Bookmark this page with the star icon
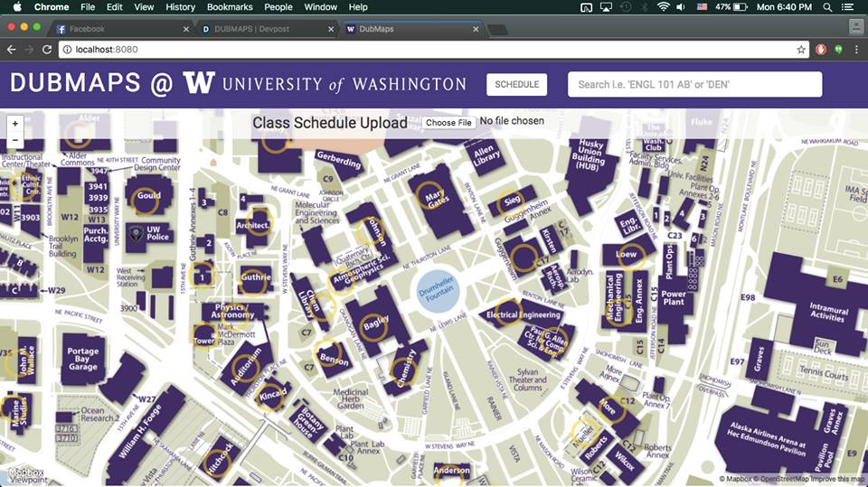Screen dimensions: 868x487 pyautogui.click(x=801, y=50)
